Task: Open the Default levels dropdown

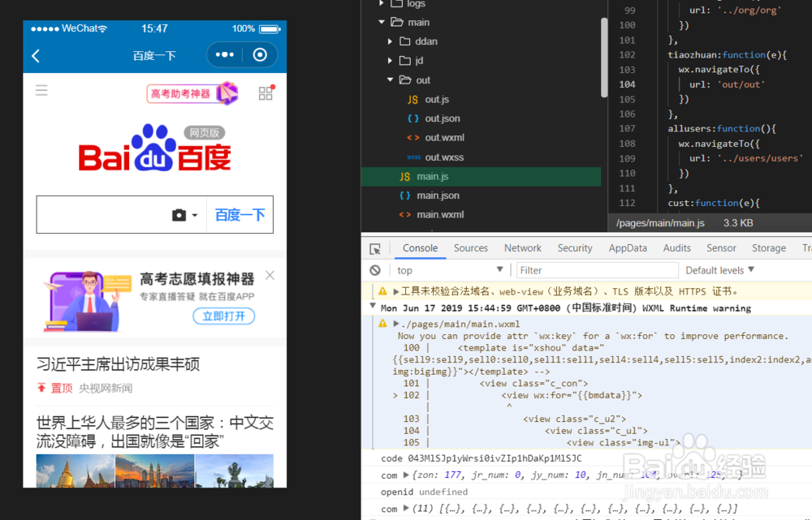Action: (x=719, y=270)
